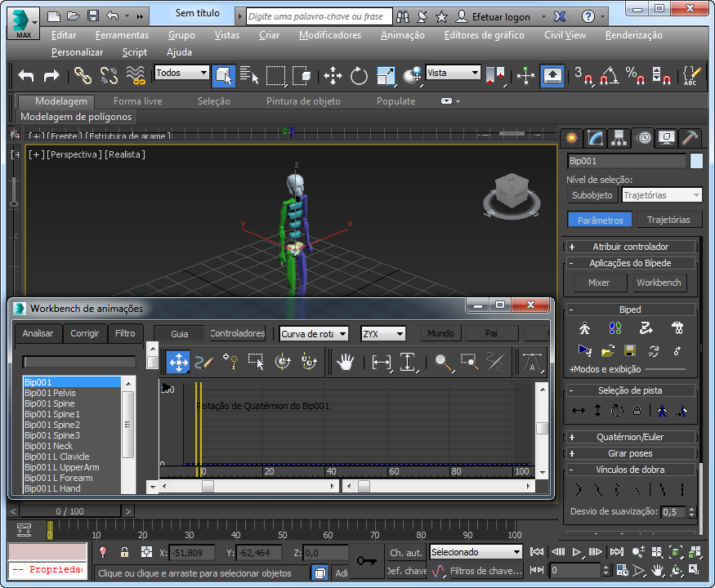Click the search keyword input field

tap(320, 16)
